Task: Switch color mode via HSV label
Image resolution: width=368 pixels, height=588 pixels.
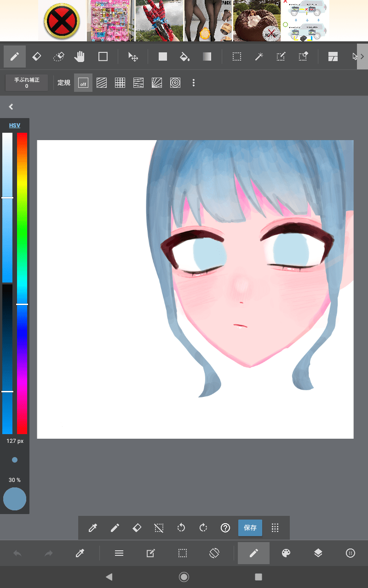Action: (x=15, y=125)
